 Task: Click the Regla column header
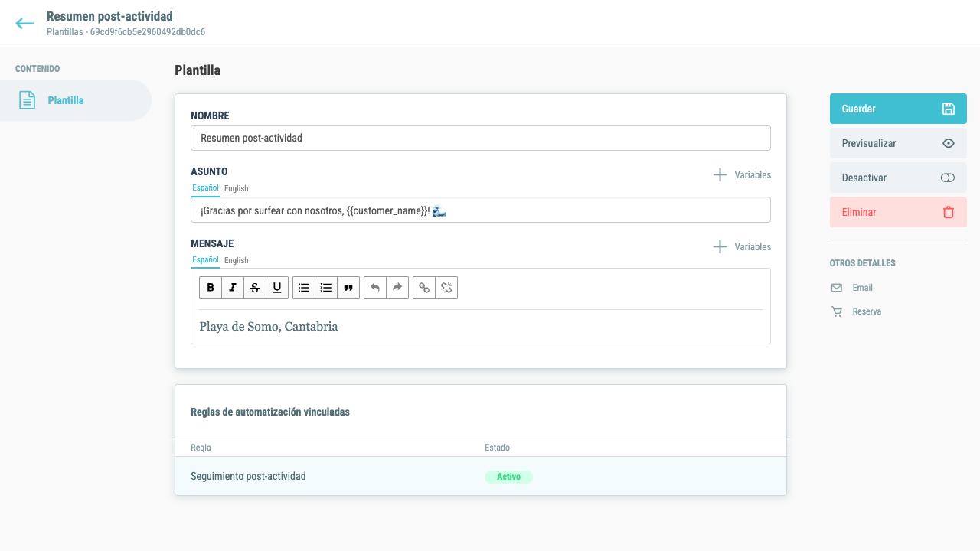[x=201, y=448]
